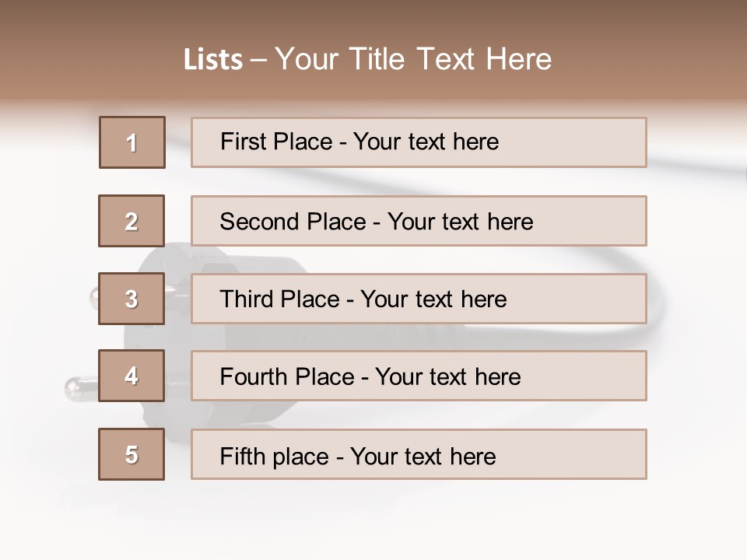Viewport: 747px width, 560px height.
Task: Click the words "Fourth Place" in the list
Action: [x=286, y=377]
